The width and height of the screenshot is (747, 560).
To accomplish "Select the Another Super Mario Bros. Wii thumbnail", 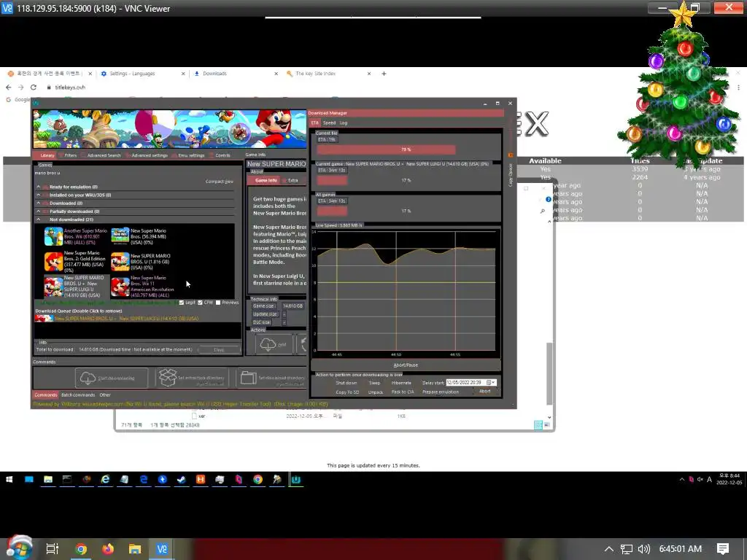I will coord(53,236).
